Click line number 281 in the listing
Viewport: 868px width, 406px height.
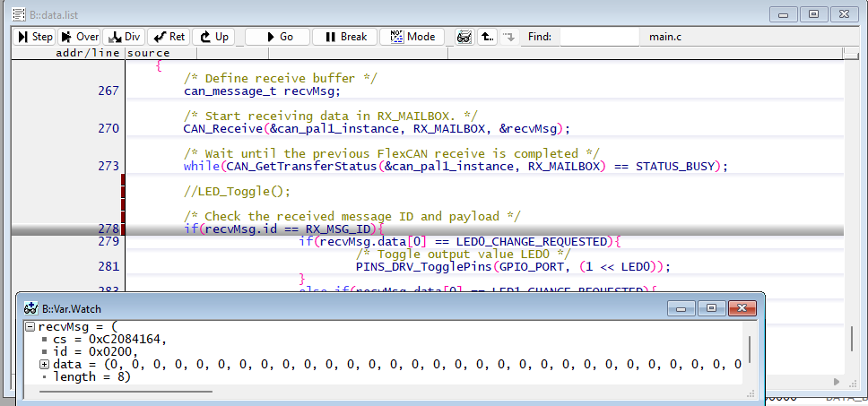pos(108,266)
